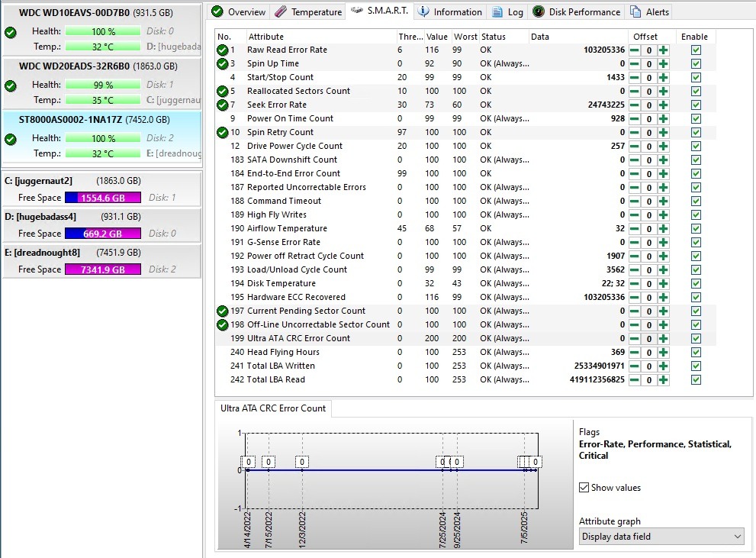The image size is (756, 558).
Task: Open the Overview tab
Action: [x=239, y=12]
